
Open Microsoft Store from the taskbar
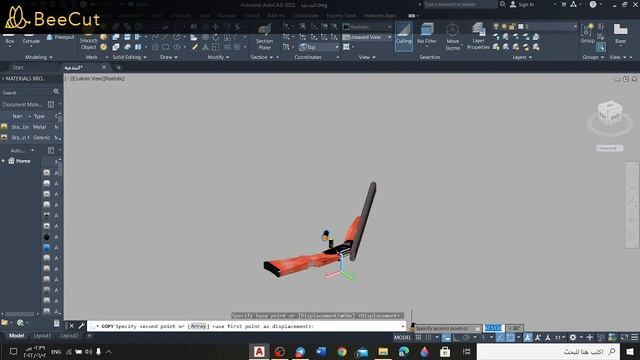click(445, 351)
